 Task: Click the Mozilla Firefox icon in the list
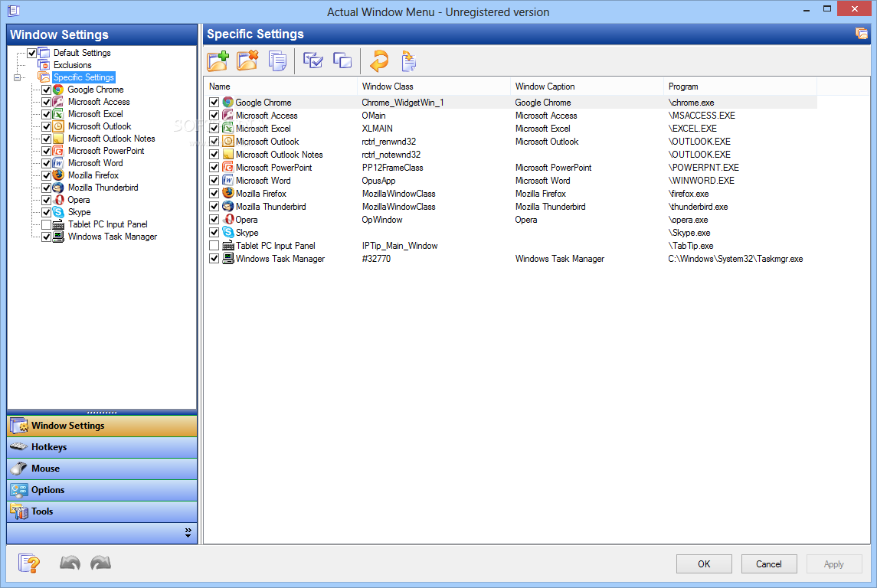[227, 193]
